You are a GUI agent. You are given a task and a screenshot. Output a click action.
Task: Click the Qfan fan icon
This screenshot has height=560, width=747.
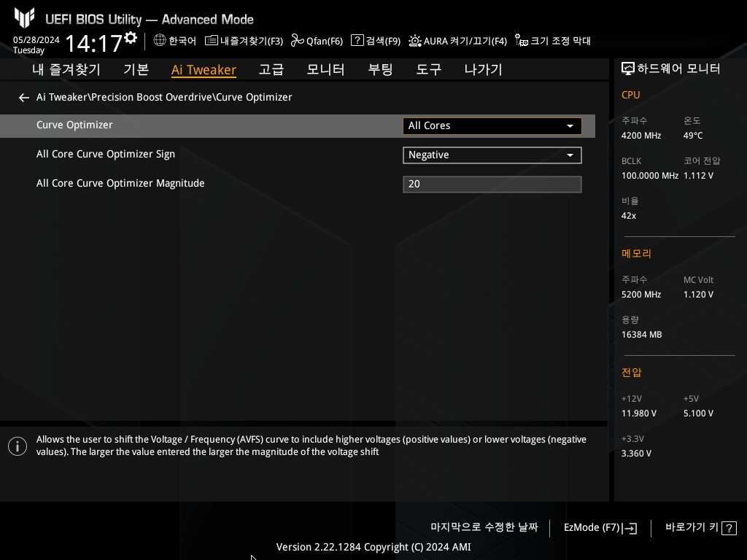[298, 41]
